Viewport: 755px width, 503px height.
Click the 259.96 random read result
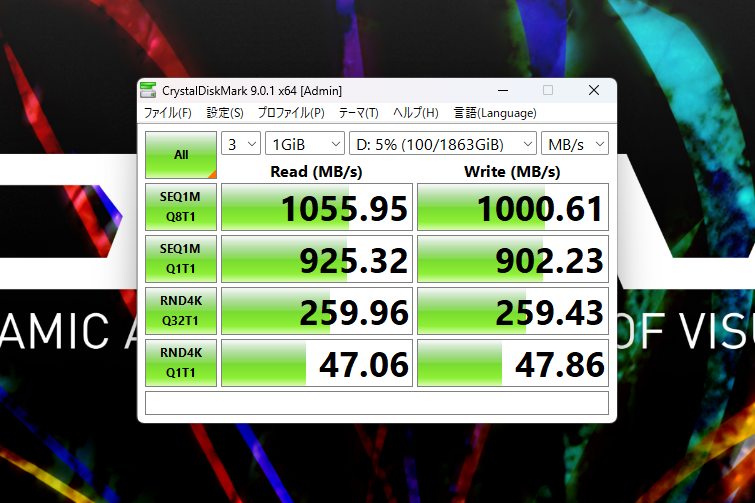tap(317, 311)
